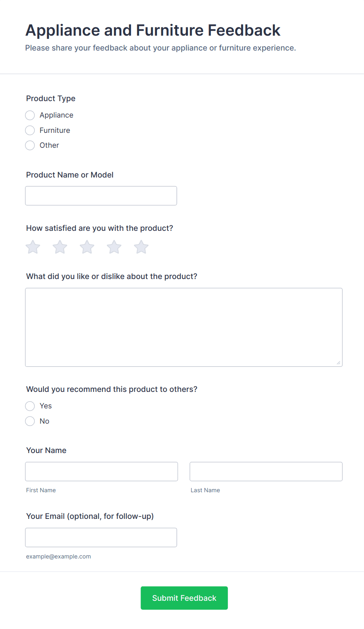Screen dimensions: 364x629
Task: Choose the fourth star rating
Action: pos(114,247)
